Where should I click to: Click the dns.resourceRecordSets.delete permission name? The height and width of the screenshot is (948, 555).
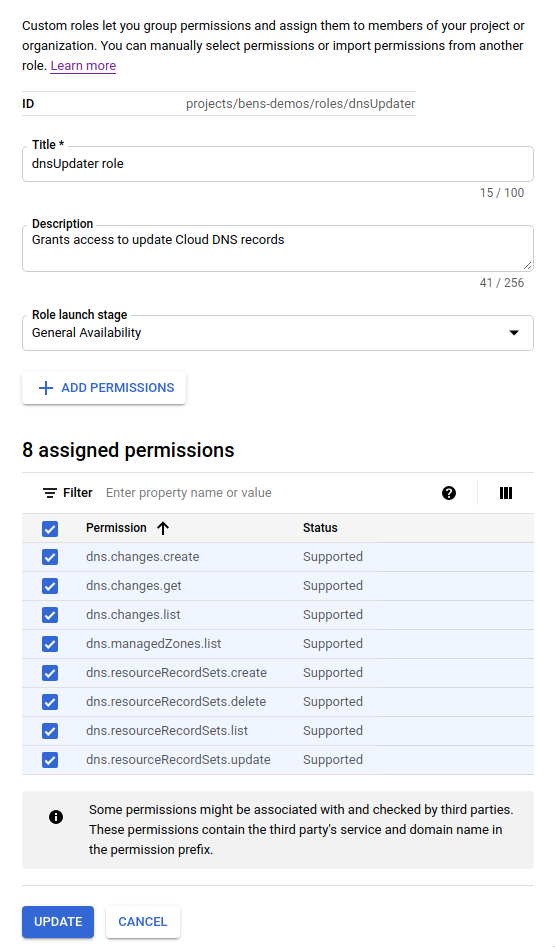[176, 702]
